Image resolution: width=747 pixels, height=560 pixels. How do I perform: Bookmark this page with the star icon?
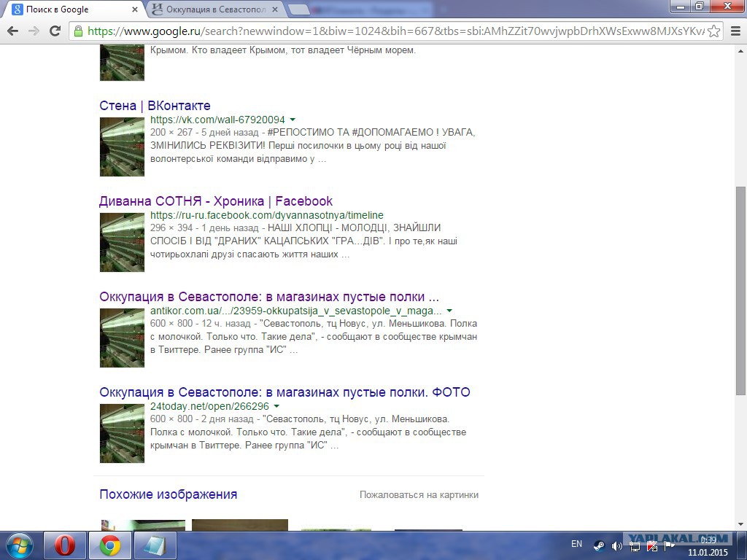[x=713, y=31]
